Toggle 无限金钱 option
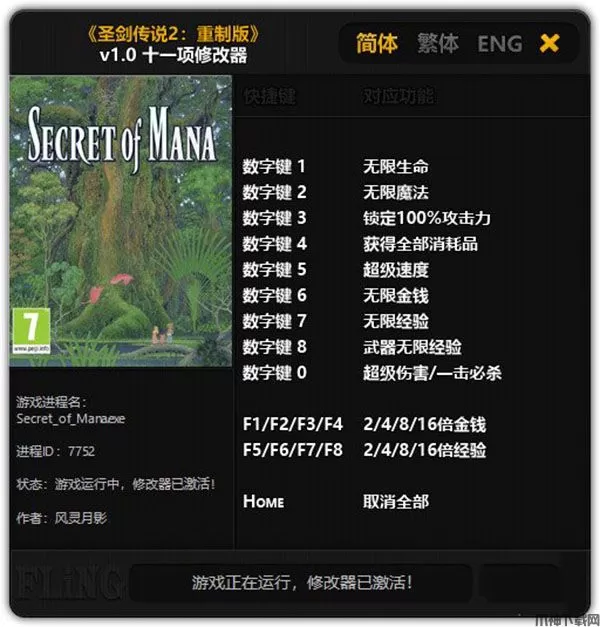This screenshot has height=627, width=600. click(396, 296)
